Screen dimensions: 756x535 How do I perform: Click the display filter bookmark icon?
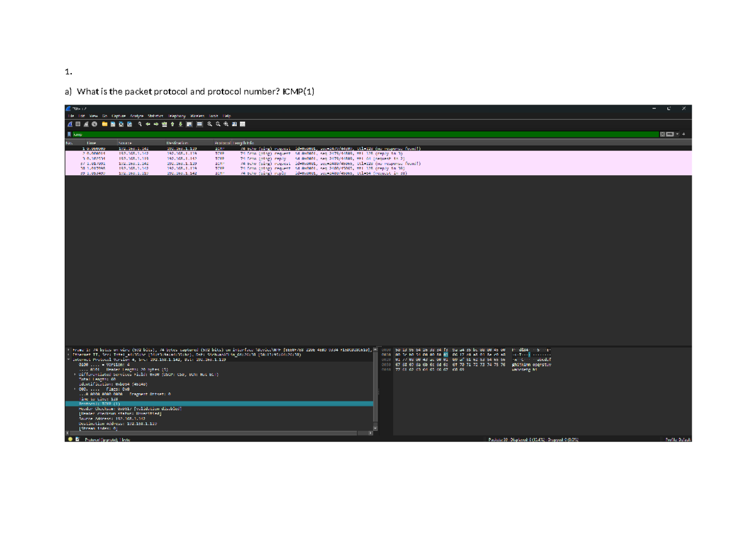pos(69,134)
